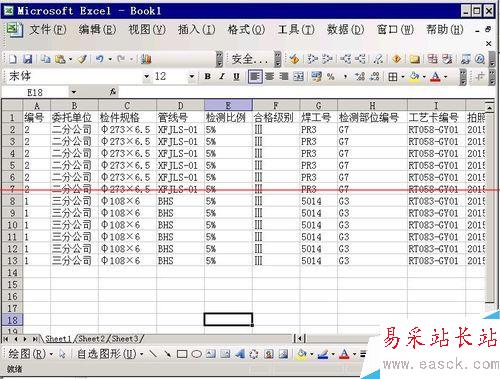Viewport: 500px width, 379px height.
Task: Toggle Bold formatting
Action: (x=207, y=77)
